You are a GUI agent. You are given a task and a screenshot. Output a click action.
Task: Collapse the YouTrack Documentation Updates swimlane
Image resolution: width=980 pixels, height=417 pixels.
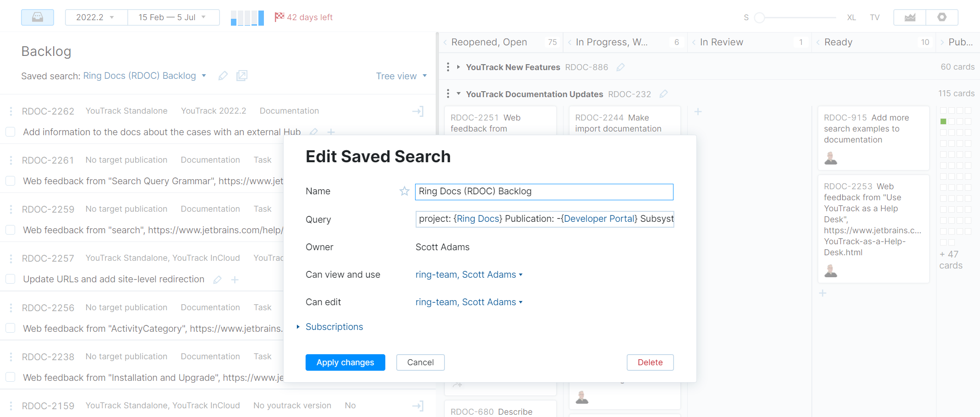459,93
